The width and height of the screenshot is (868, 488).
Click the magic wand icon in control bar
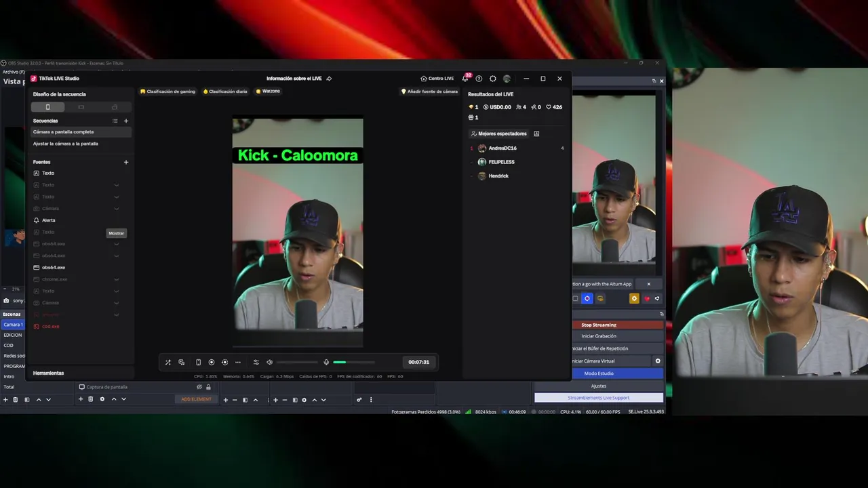click(x=168, y=362)
